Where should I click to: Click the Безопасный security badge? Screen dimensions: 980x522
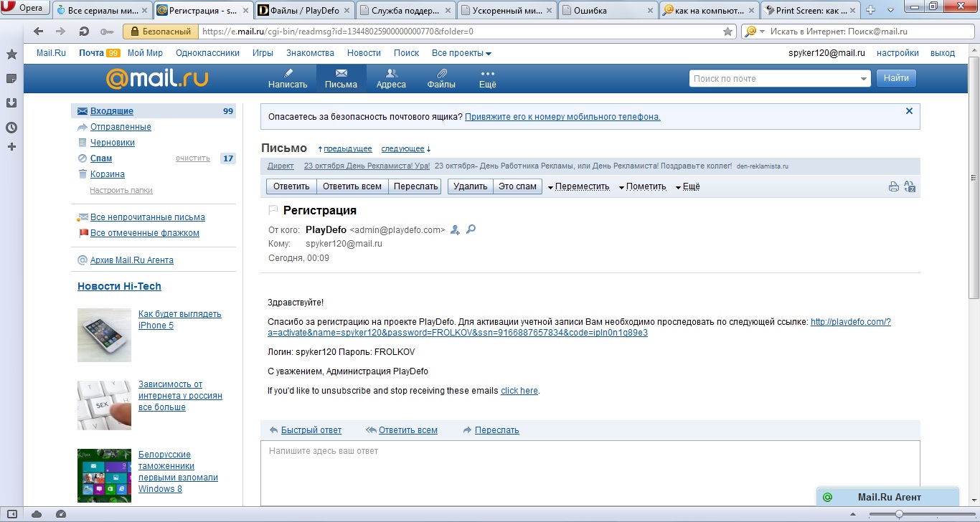[x=161, y=32]
